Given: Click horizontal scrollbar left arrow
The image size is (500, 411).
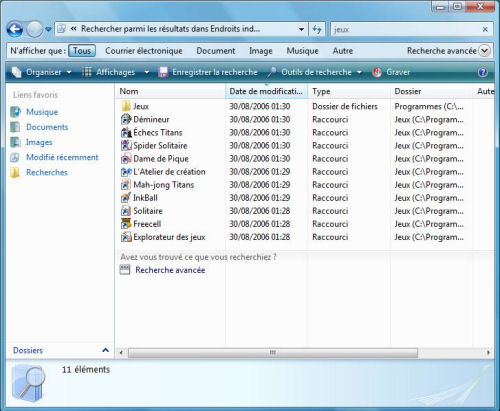Looking at the screenshot, I should click(x=121, y=352).
